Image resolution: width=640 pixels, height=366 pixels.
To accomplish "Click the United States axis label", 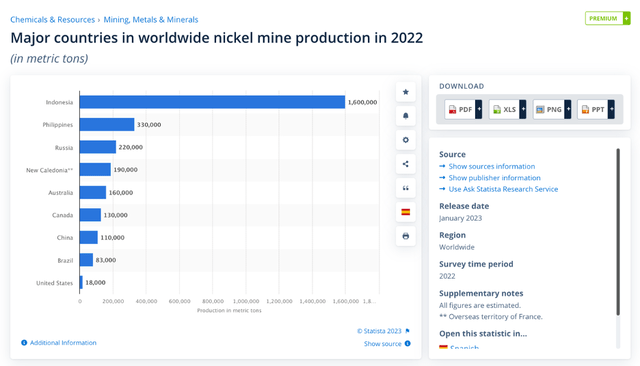I will coord(54,283).
